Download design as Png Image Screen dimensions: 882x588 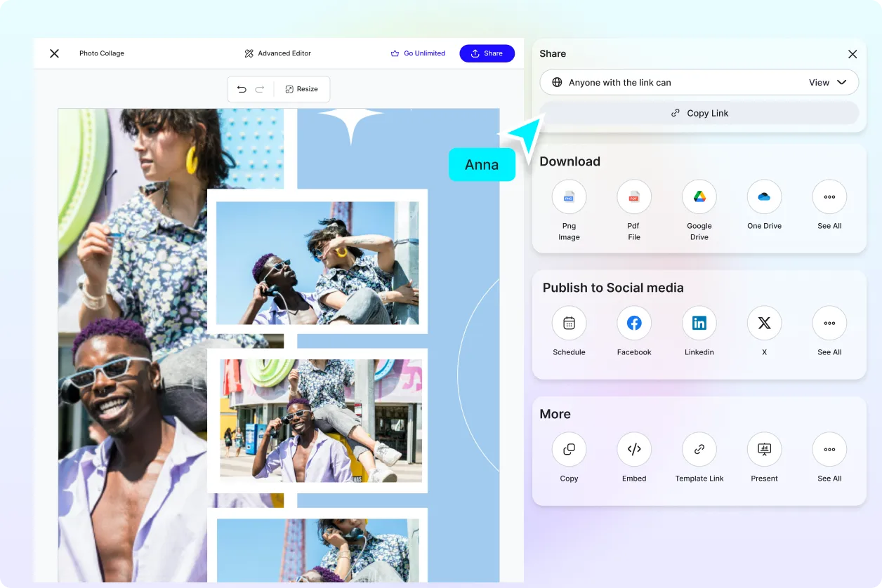coord(569,197)
